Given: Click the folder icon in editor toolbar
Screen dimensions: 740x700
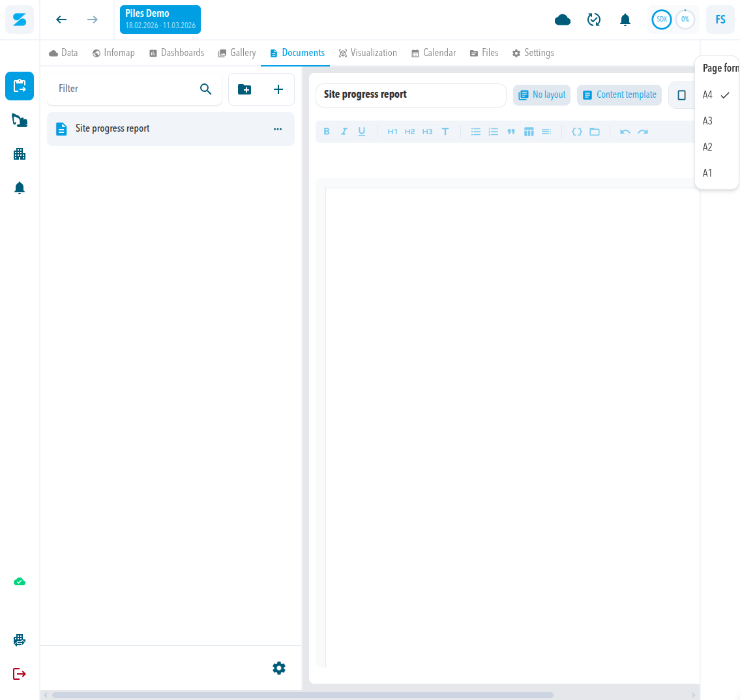Looking at the screenshot, I should (x=595, y=132).
